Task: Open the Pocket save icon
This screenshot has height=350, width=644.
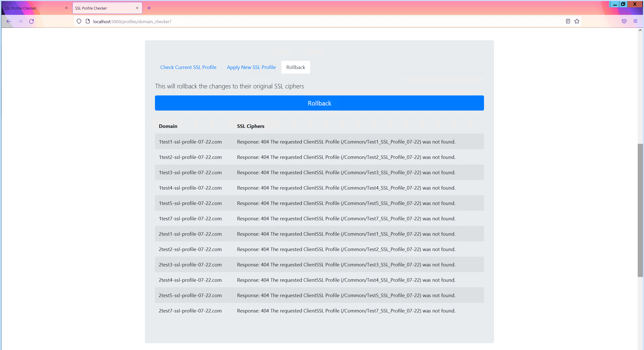Action: (x=624, y=21)
